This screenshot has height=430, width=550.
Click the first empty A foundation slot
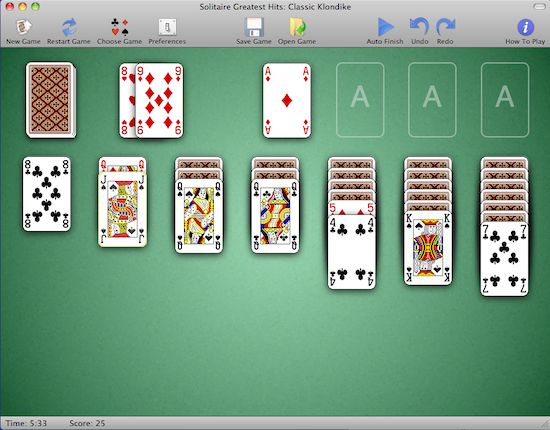360,100
